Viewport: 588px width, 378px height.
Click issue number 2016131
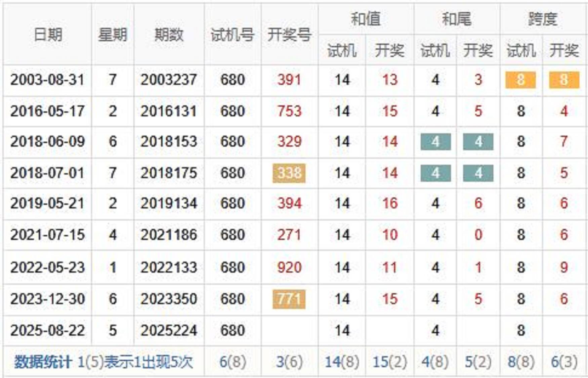point(169,111)
